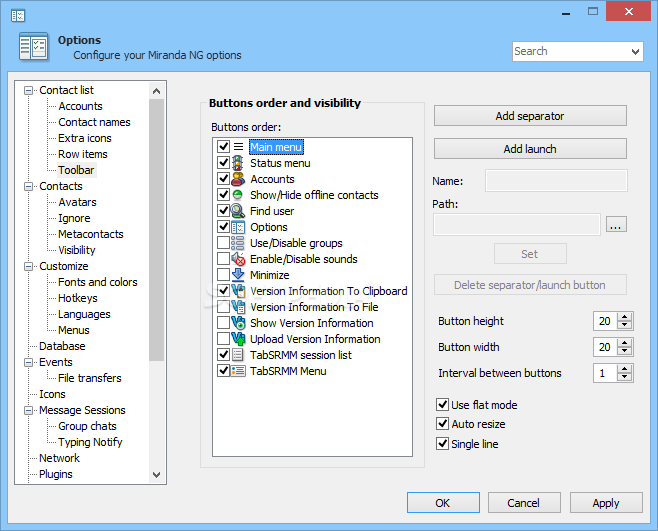Collapse the Contacts tree node
This screenshot has height=531, width=658.
tap(28, 186)
